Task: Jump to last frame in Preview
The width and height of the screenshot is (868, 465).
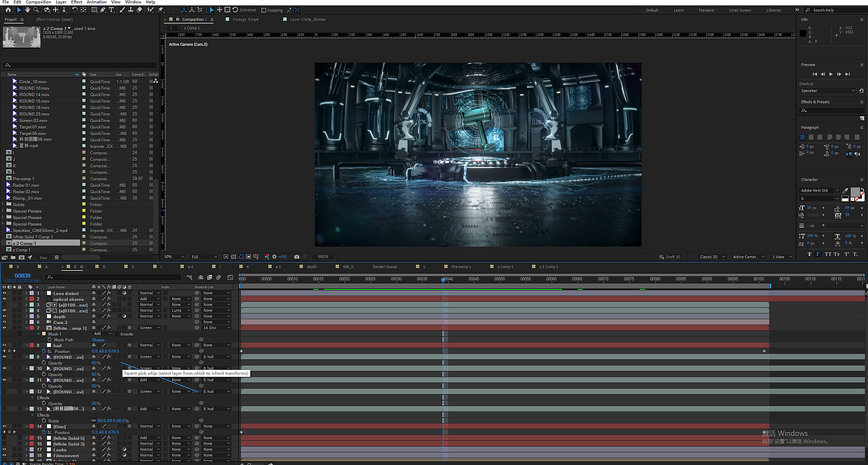Action: (x=848, y=74)
